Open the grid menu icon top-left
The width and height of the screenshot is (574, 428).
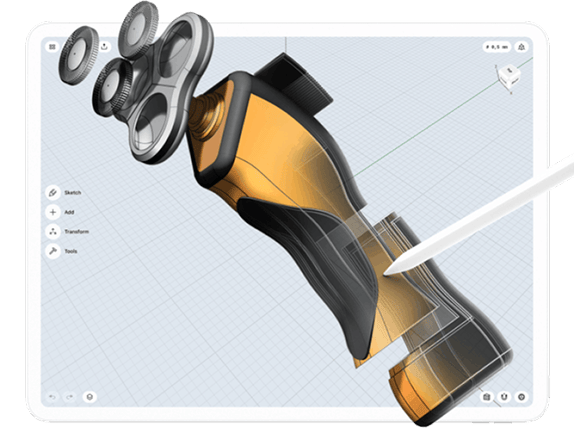click(52, 47)
